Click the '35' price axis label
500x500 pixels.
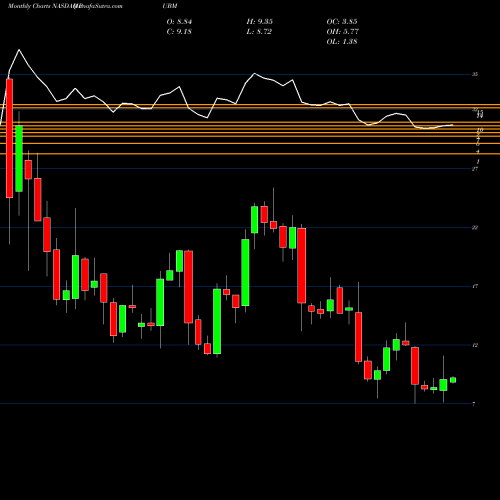[x=475, y=74]
